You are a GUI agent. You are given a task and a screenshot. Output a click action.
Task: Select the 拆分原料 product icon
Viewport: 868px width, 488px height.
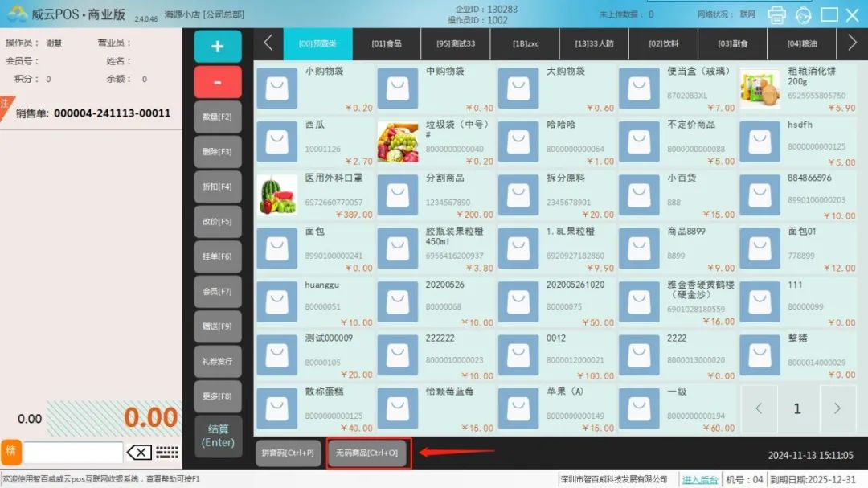518,195
